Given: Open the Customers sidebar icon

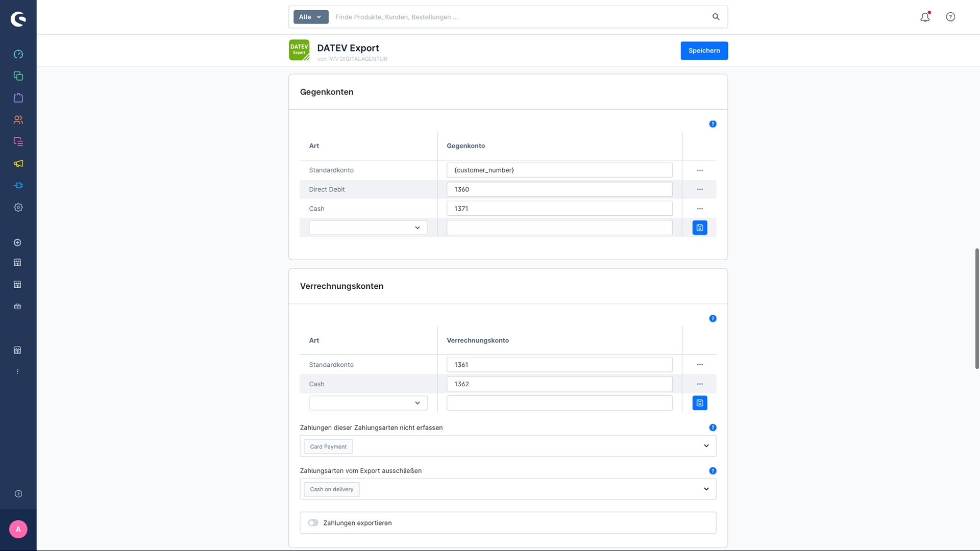Looking at the screenshot, I should 18,120.
